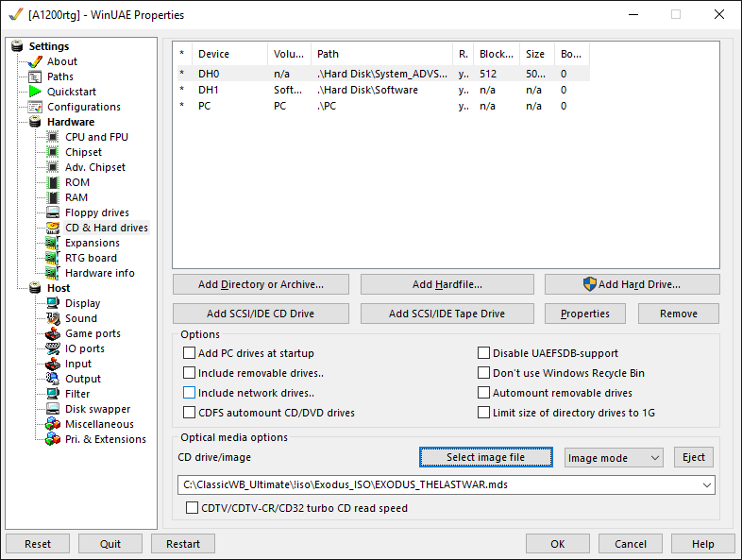Image resolution: width=742 pixels, height=560 pixels.
Task: Click the Filter monitor icon
Action: pos(53,394)
